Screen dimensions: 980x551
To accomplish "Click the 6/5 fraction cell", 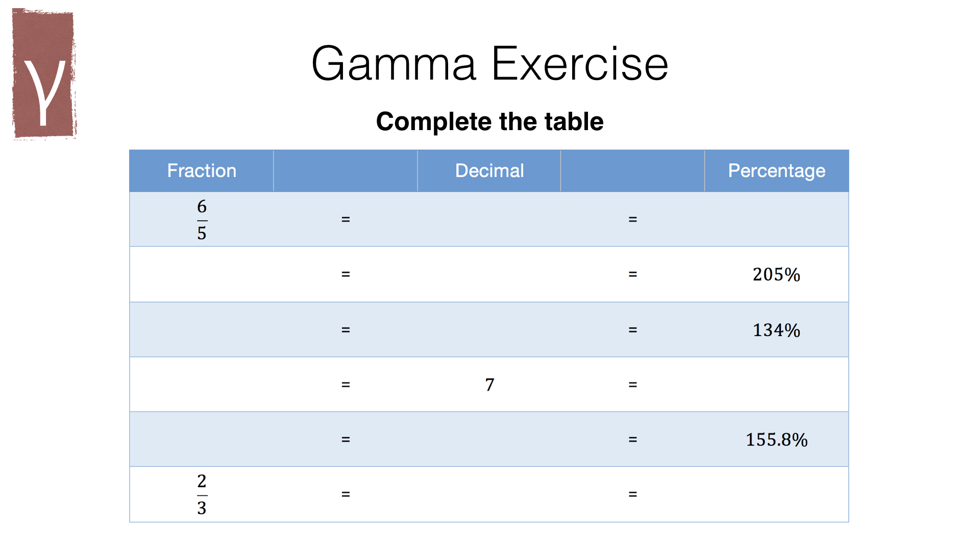I will (x=202, y=219).
